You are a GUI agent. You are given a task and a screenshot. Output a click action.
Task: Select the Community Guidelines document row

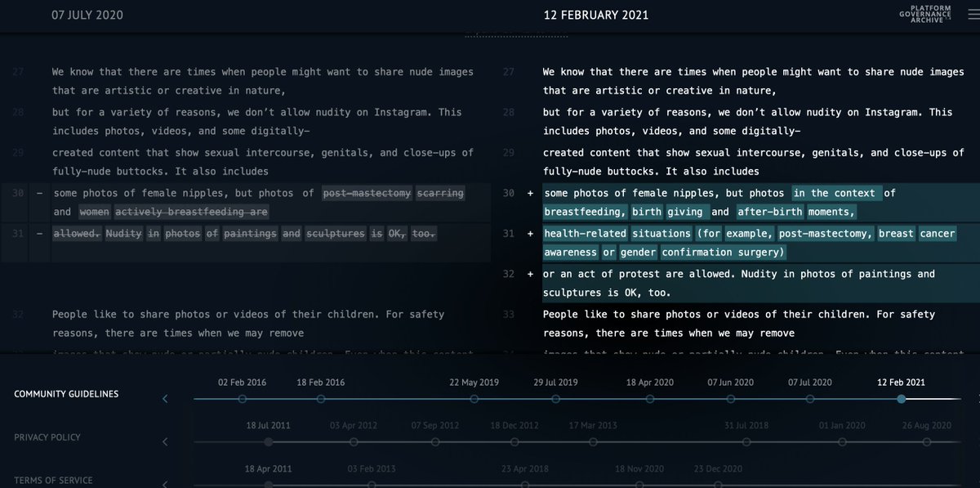[66, 394]
